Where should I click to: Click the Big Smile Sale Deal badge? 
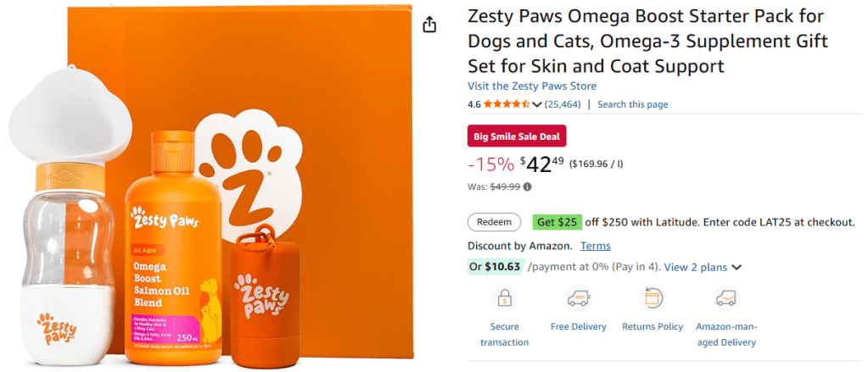pyautogui.click(x=517, y=136)
